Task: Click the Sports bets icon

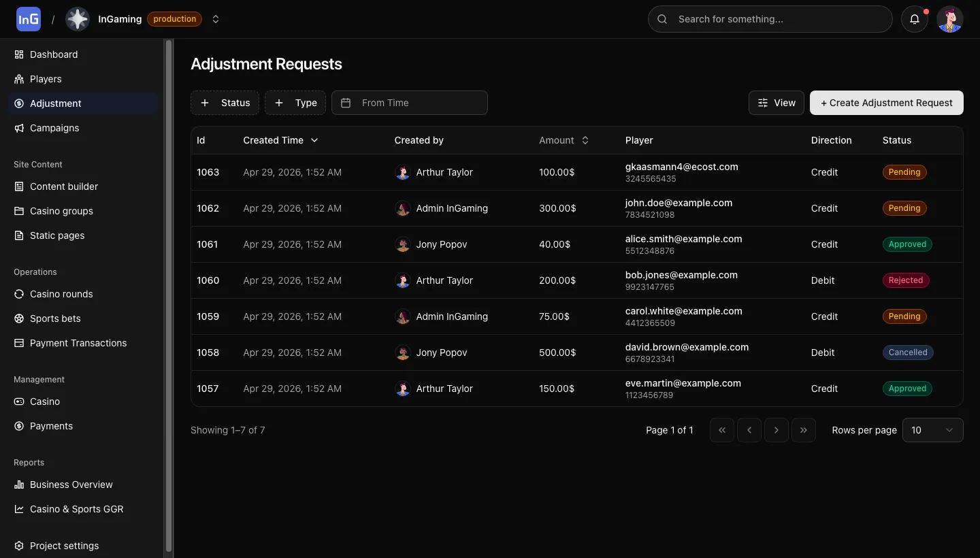Action: tap(19, 318)
